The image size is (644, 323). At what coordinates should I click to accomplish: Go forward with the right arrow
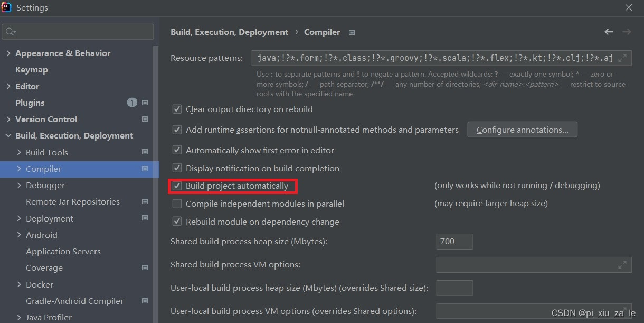(627, 32)
